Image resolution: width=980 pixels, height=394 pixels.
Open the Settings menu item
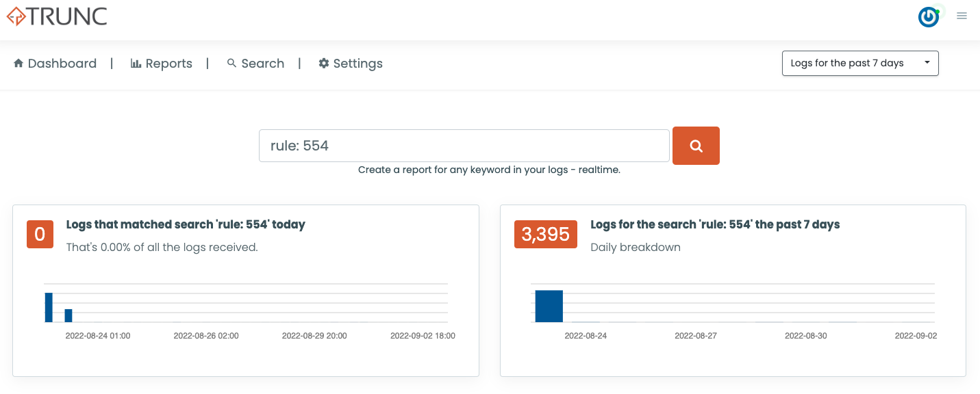coord(357,63)
